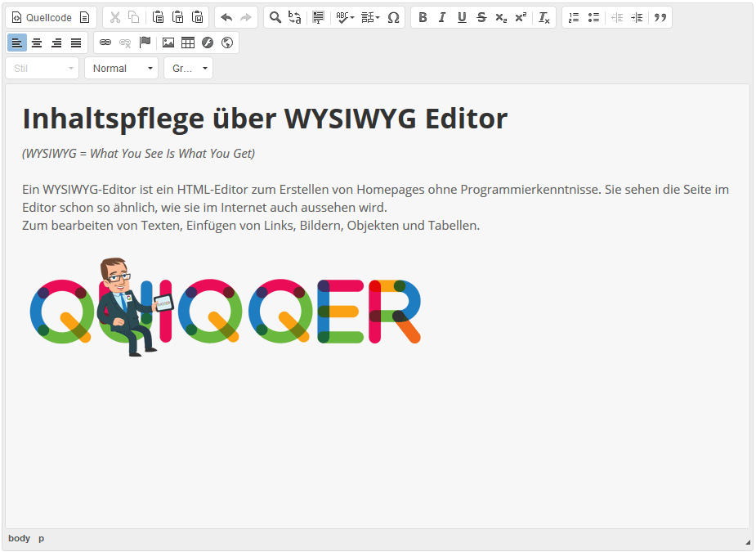Screen dimensions: 756x552
Task: Click the heading 'Inhaltspflege über WYSIWYG Editor'
Action: [265, 119]
